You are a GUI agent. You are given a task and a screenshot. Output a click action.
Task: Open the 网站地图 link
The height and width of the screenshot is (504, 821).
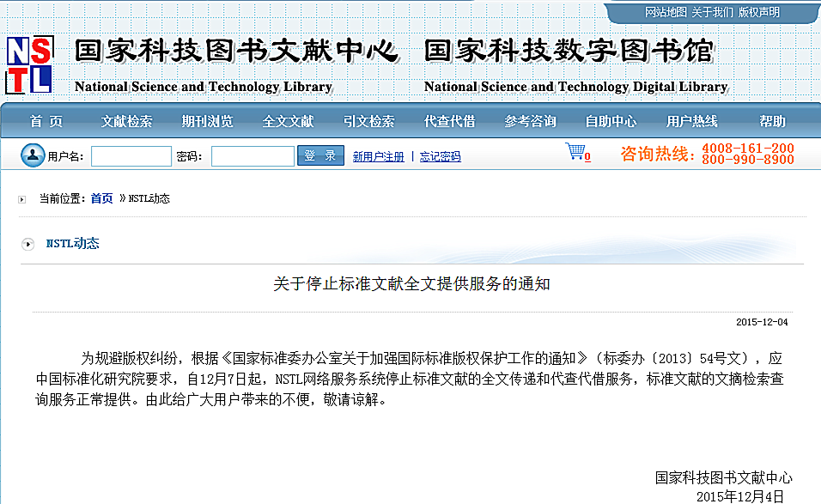pyautogui.click(x=666, y=12)
